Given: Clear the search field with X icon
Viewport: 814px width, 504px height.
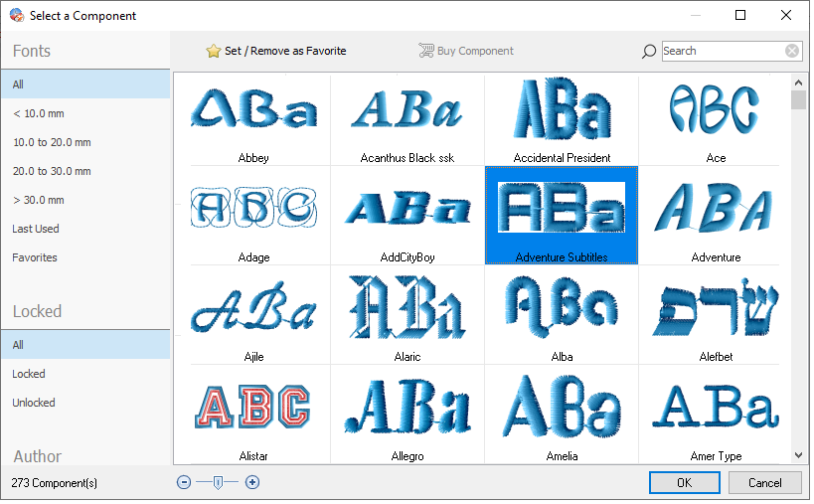Looking at the screenshot, I should 792,51.
